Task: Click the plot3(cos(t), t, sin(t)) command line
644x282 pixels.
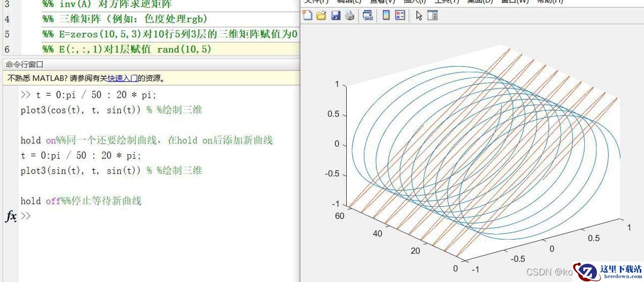Action: coord(80,110)
